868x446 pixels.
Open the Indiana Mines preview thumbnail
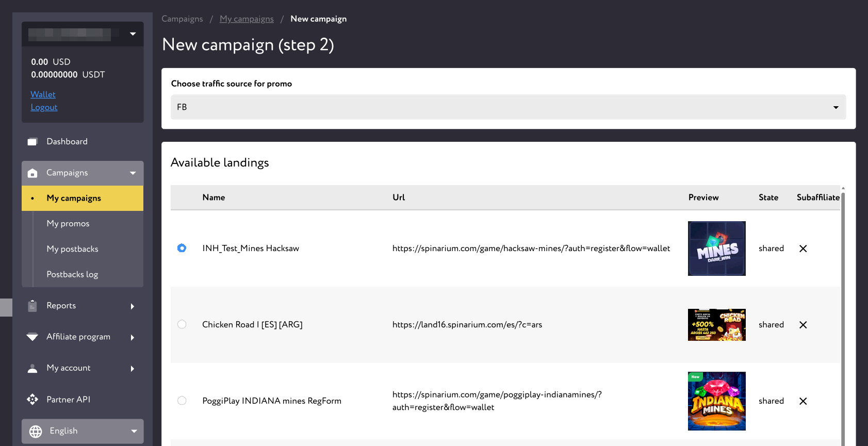coord(716,401)
